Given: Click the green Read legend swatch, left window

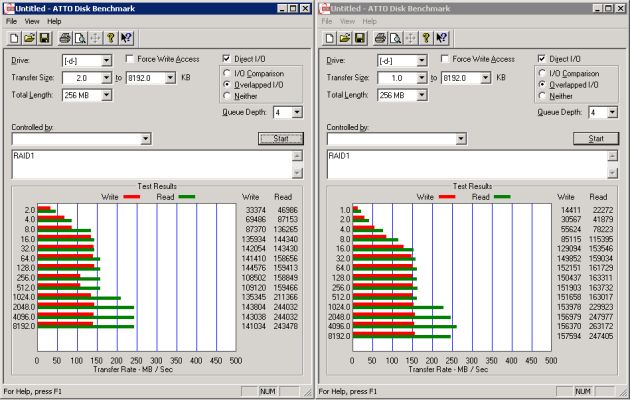Looking at the screenshot, I should (187, 197).
